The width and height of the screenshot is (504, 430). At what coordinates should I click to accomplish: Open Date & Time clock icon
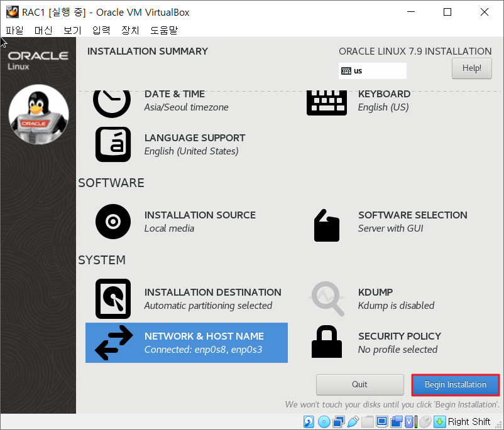pyautogui.click(x=112, y=104)
